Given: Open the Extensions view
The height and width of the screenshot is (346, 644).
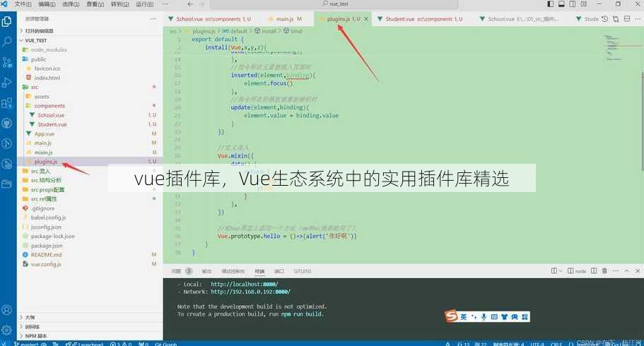Looking at the screenshot, I should click(x=6, y=102).
